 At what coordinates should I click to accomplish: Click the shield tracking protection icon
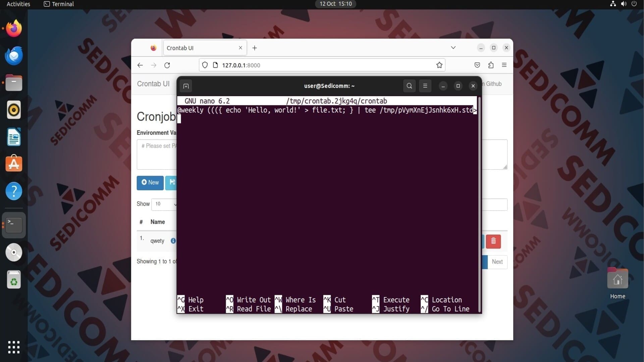[205, 65]
